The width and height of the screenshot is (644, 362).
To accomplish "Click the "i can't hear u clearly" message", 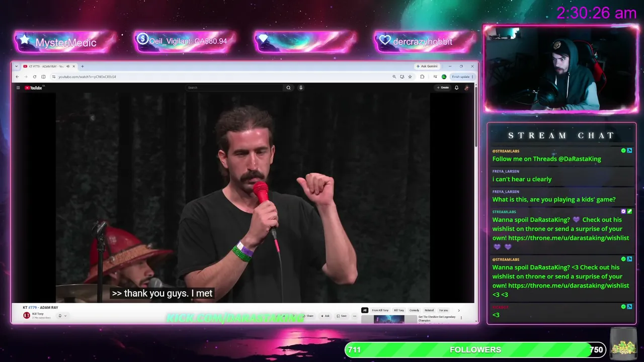I will [x=522, y=179].
